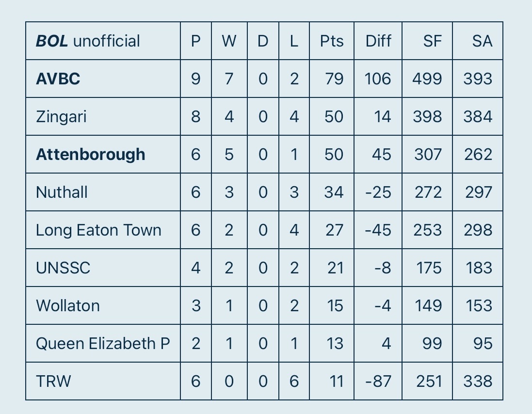The height and width of the screenshot is (414, 532).
Task: Click the Diff column header
Action: (378, 41)
